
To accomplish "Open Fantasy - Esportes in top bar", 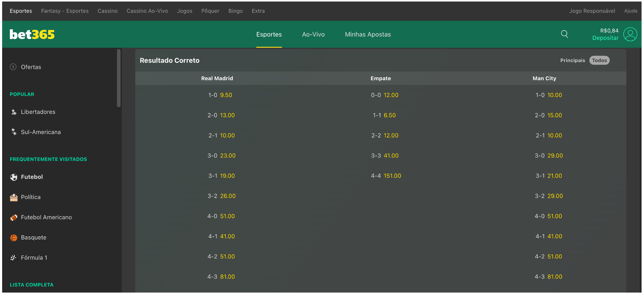I will tap(65, 11).
